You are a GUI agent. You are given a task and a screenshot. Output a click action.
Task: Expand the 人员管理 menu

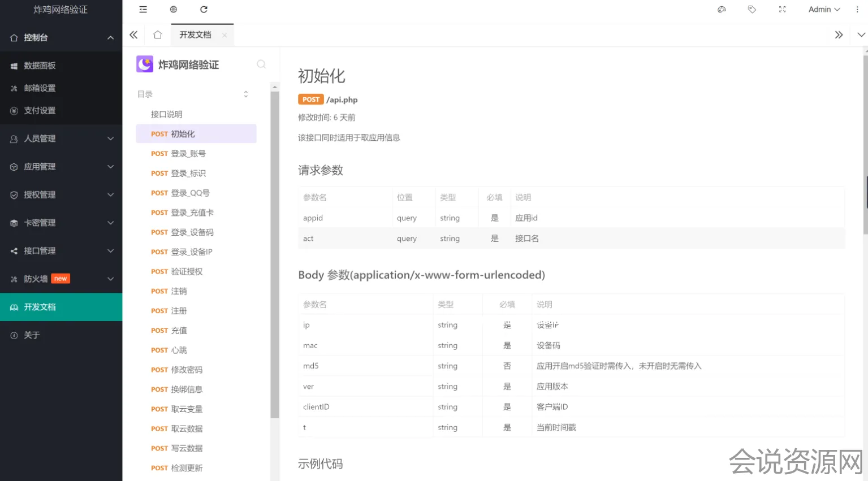click(61, 138)
